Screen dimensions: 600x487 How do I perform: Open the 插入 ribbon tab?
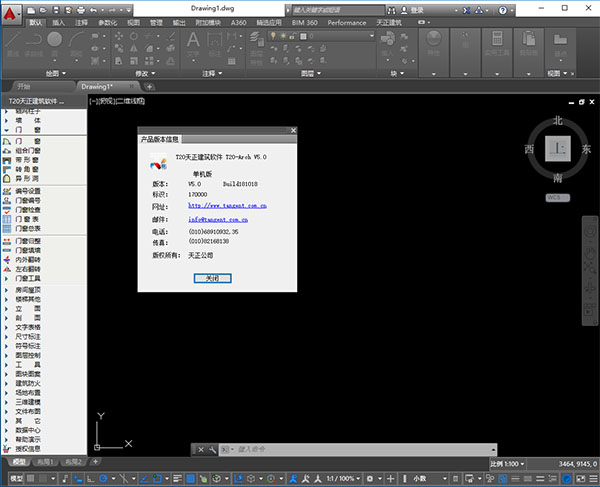coord(59,22)
